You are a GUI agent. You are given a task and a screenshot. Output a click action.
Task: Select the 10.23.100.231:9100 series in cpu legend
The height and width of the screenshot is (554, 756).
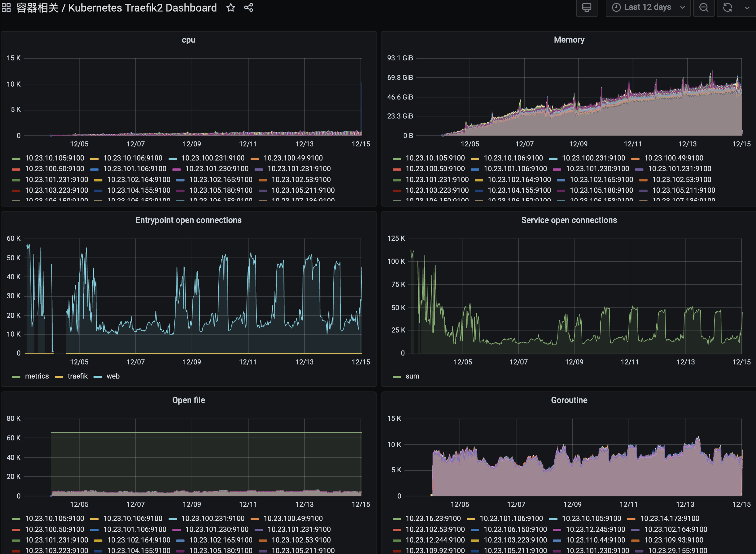tap(212, 158)
